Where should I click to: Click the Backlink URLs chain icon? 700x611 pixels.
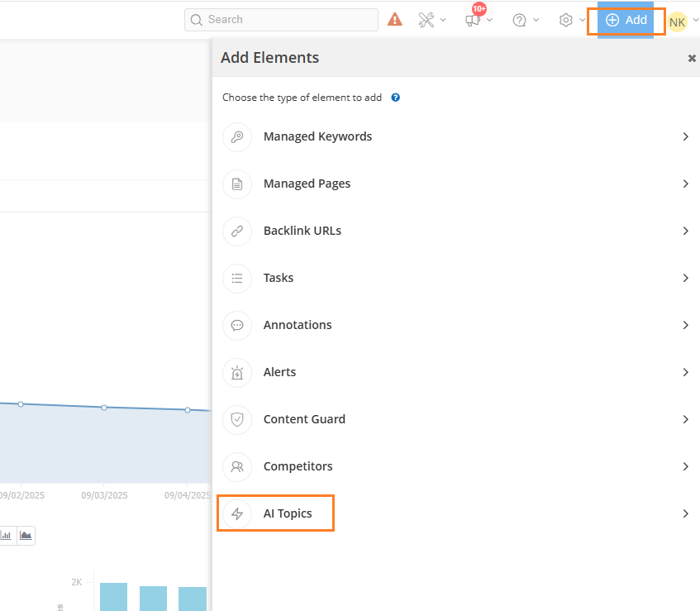237,232
